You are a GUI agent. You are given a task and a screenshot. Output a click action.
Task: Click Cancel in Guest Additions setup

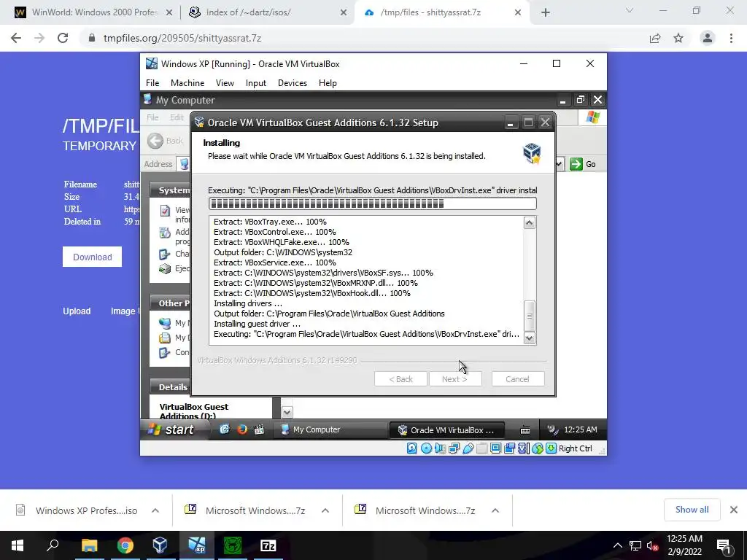(x=517, y=379)
